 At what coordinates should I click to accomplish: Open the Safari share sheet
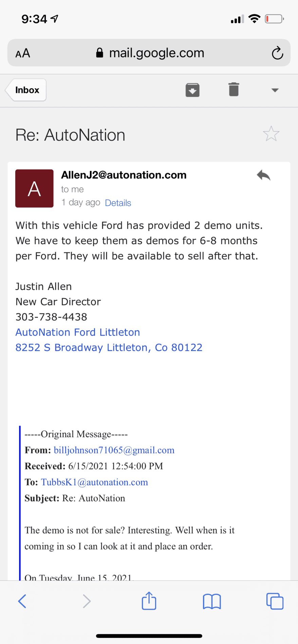point(149,601)
